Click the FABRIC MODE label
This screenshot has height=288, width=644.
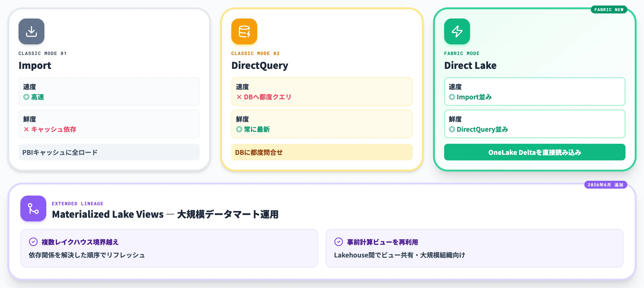click(462, 53)
